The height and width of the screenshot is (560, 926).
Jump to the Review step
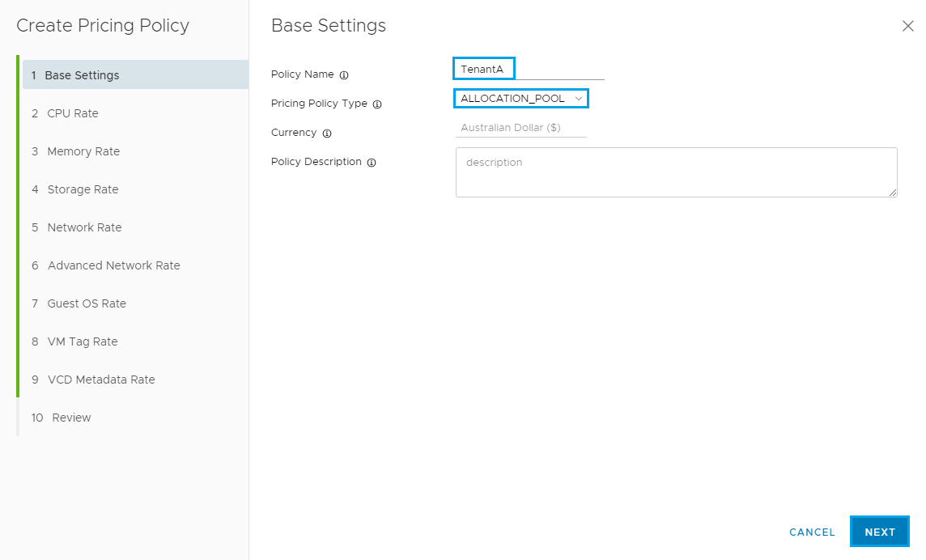click(x=71, y=418)
